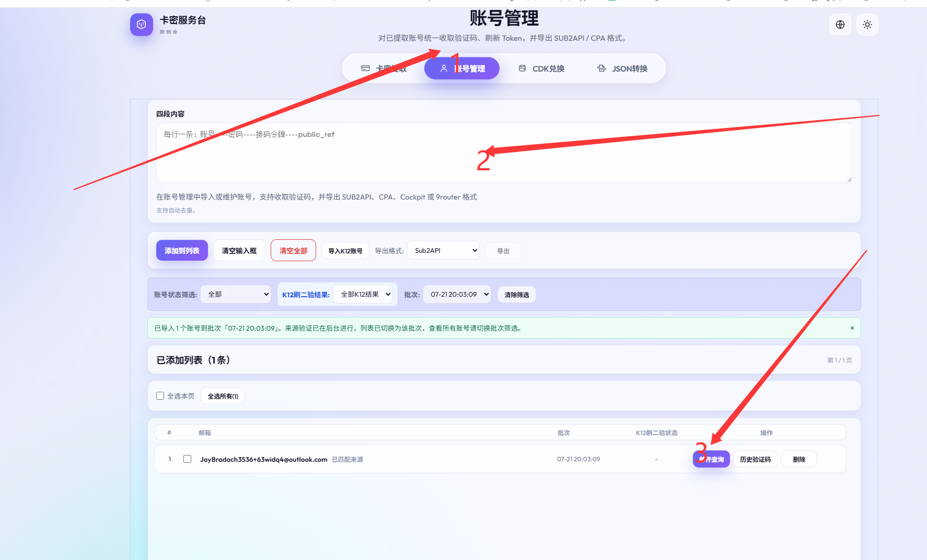This screenshot has height=560, width=927.
Task: Check the 全选本页 checkbox
Action: click(x=160, y=396)
